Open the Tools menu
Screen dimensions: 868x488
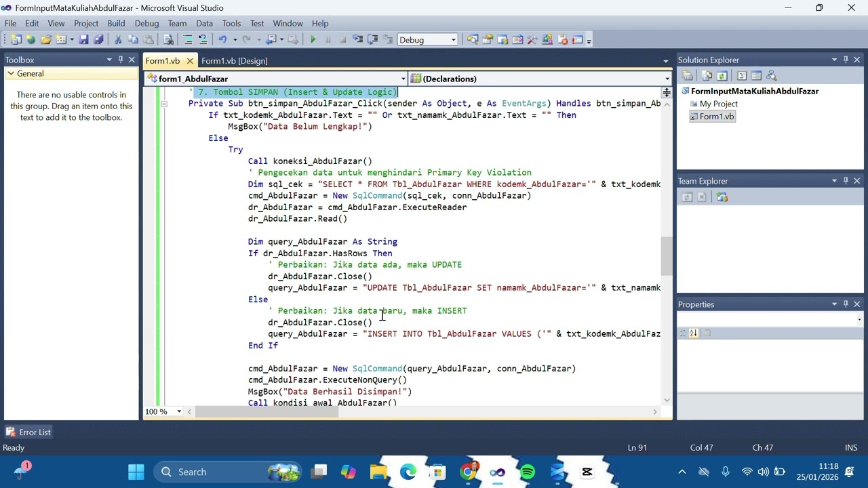(x=231, y=23)
